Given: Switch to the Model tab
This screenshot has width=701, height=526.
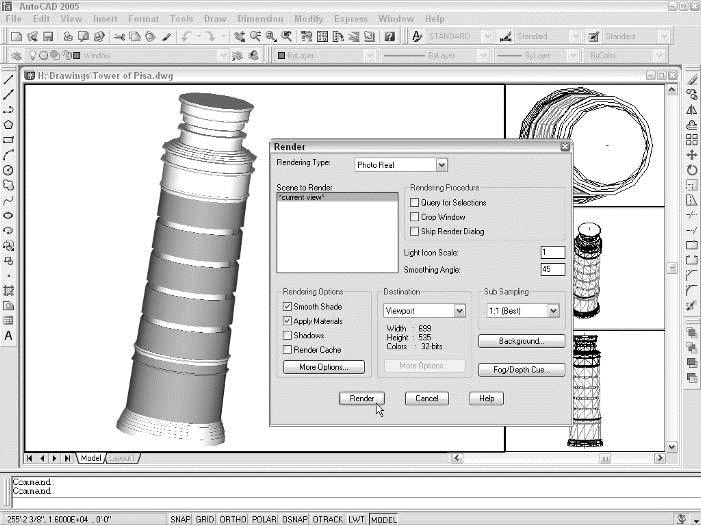Looking at the screenshot, I should click(91, 458).
